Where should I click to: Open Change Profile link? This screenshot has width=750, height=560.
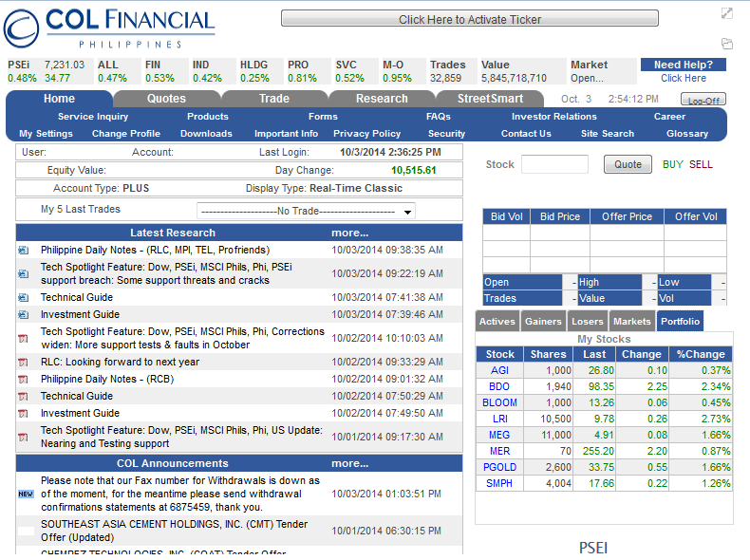pyautogui.click(x=126, y=134)
